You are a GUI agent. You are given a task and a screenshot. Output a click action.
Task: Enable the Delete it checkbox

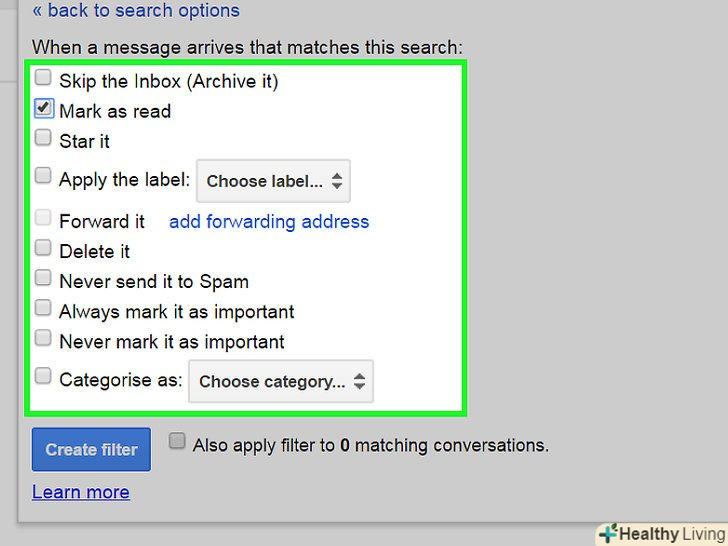(43, 248)
